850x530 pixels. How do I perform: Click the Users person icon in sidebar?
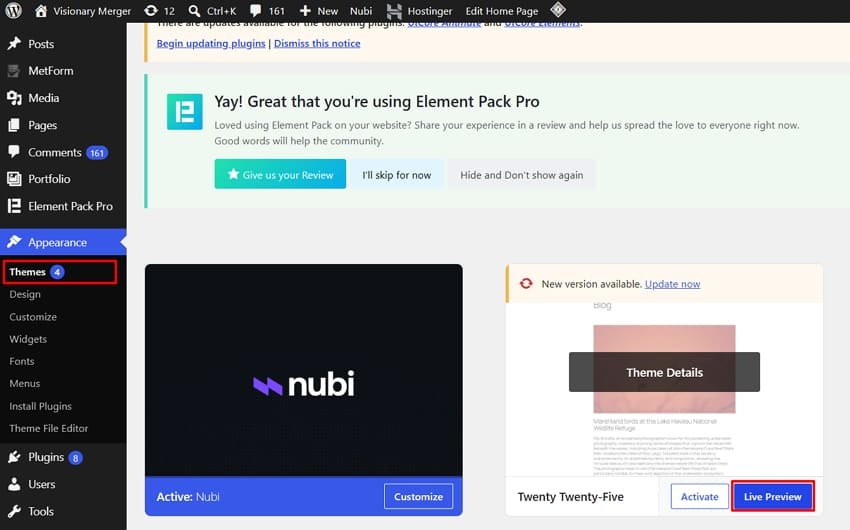14,484
